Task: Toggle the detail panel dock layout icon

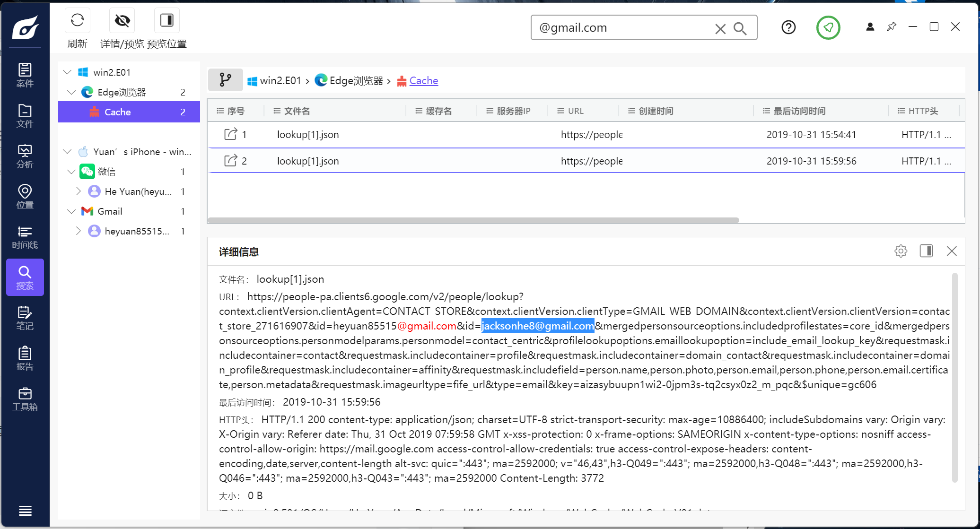Action: pyautogui.click(x=926, y=251)
